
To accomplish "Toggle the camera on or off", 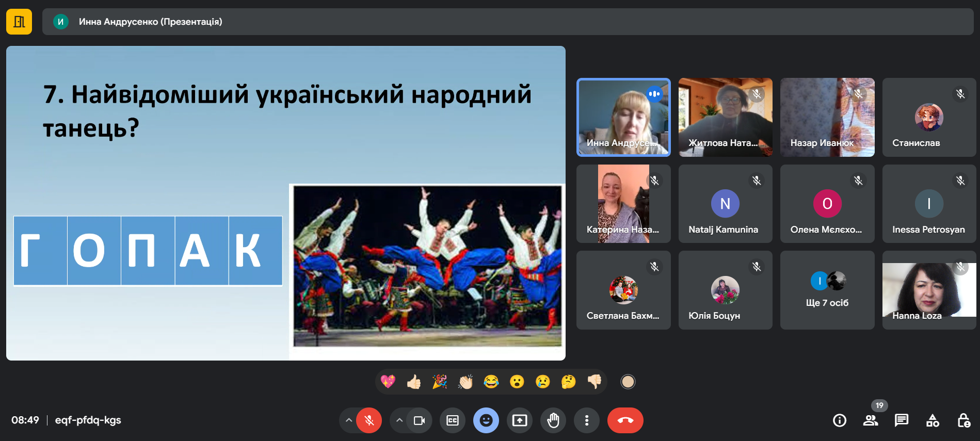I will 419,420.
